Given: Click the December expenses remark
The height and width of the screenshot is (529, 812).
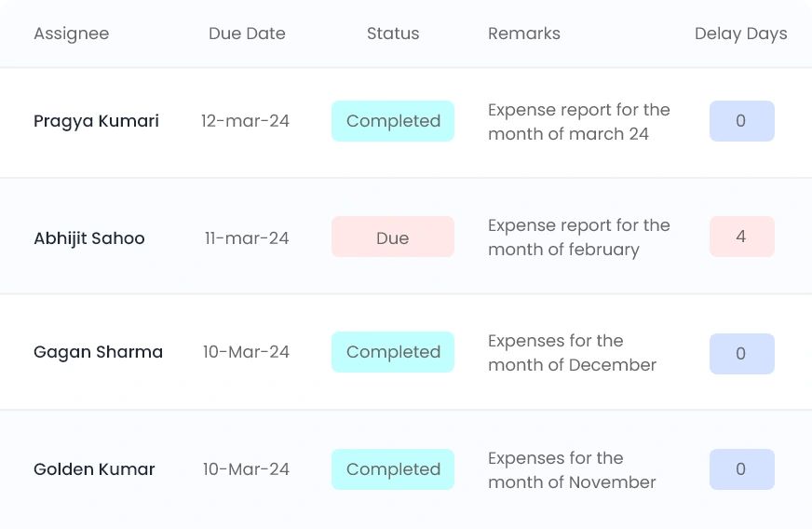Looking at the screenshot, I should (572, 353).
